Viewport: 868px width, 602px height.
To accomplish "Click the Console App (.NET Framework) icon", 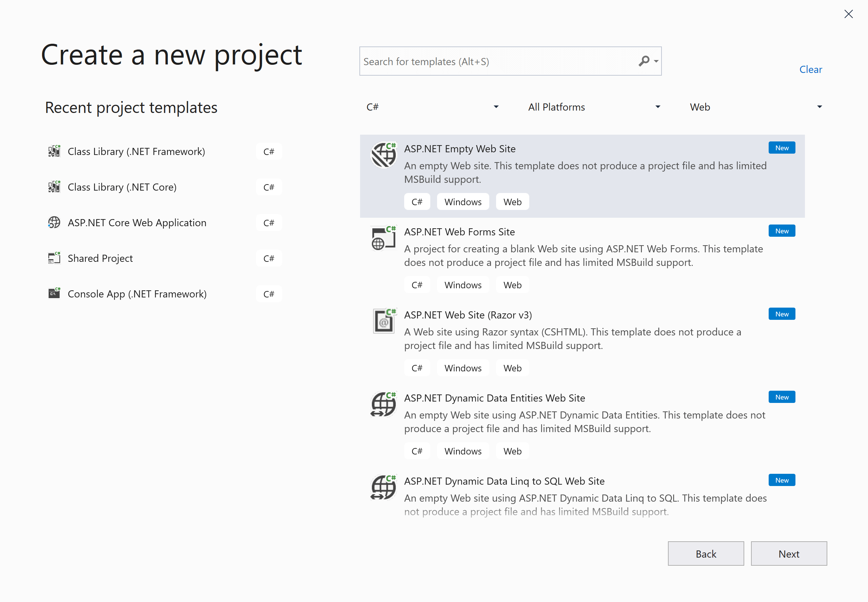I will (54, 293).
